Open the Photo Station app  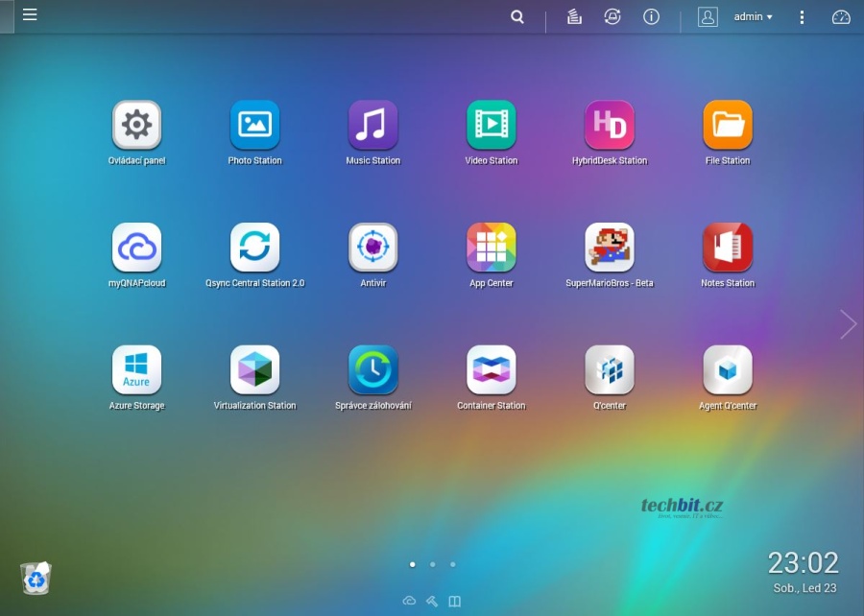(254, 126)
